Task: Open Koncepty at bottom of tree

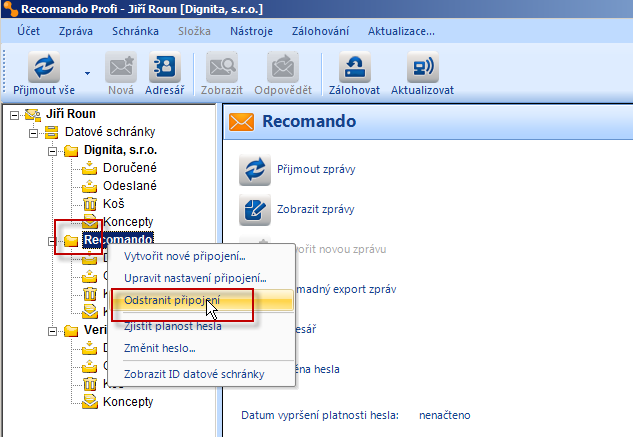Action: coord(128,402)
